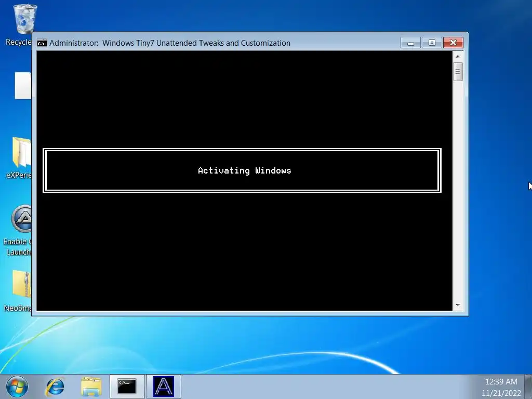Click the console vertical scrollbar thumb
The height and width of the screenshot is (399, 532).
pyautogui.click(x=458, y=71)
